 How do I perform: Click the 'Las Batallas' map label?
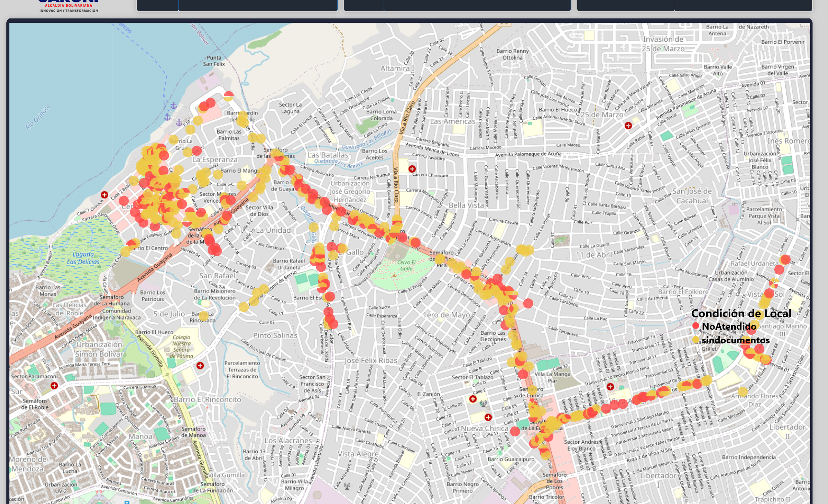(328, 155)
